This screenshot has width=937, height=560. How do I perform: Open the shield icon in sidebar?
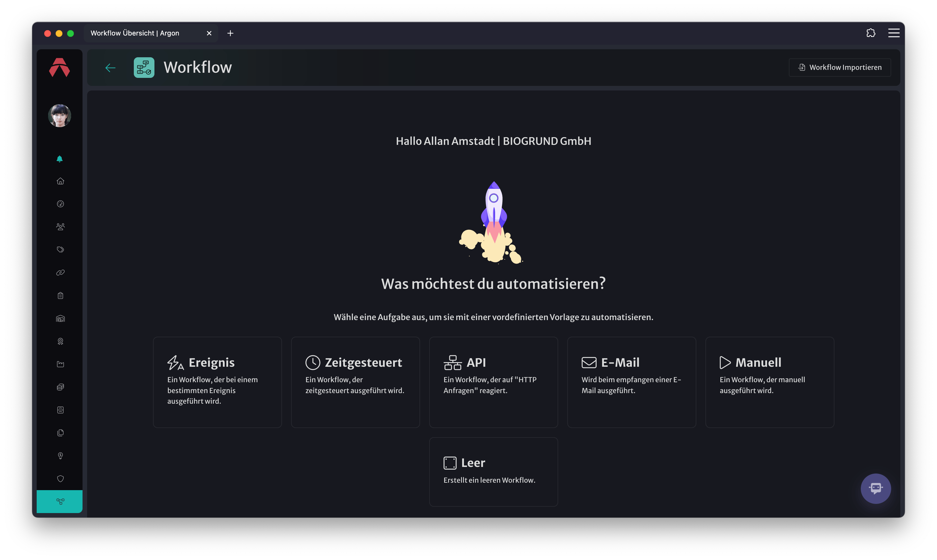click(60, 479)
